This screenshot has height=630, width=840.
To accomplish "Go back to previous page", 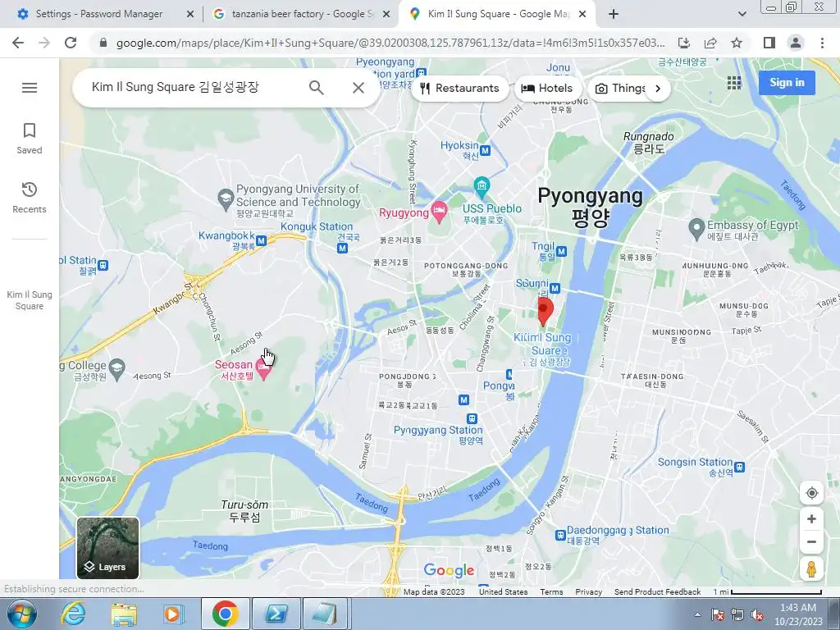I will pyautogui.click(x=18, y=43).
